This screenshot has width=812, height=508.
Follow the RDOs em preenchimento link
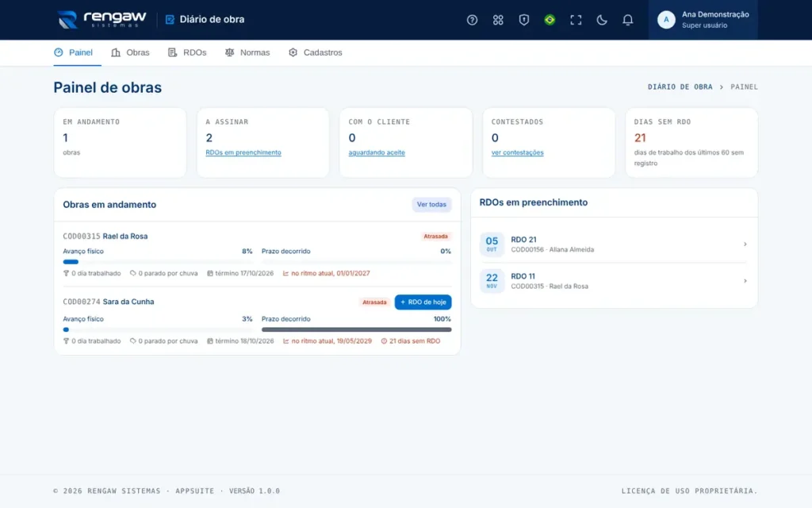[x=243, y=152]
